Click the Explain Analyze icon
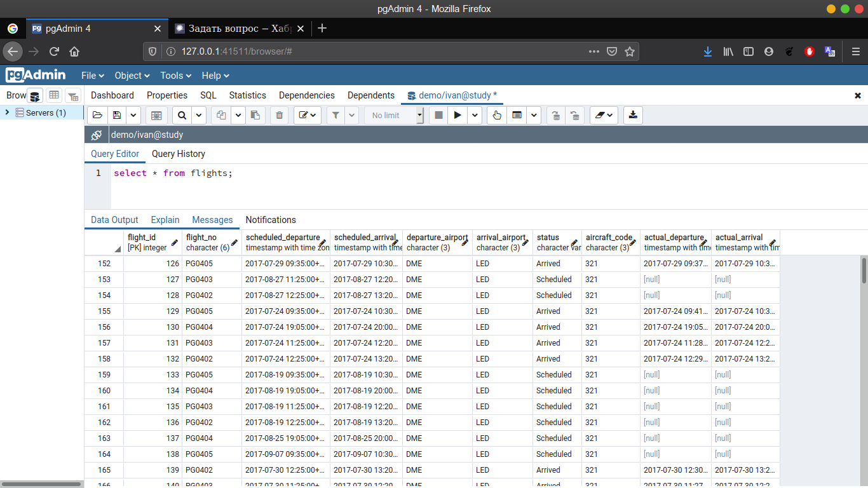 pyautogui.click(x=517, y=115)
